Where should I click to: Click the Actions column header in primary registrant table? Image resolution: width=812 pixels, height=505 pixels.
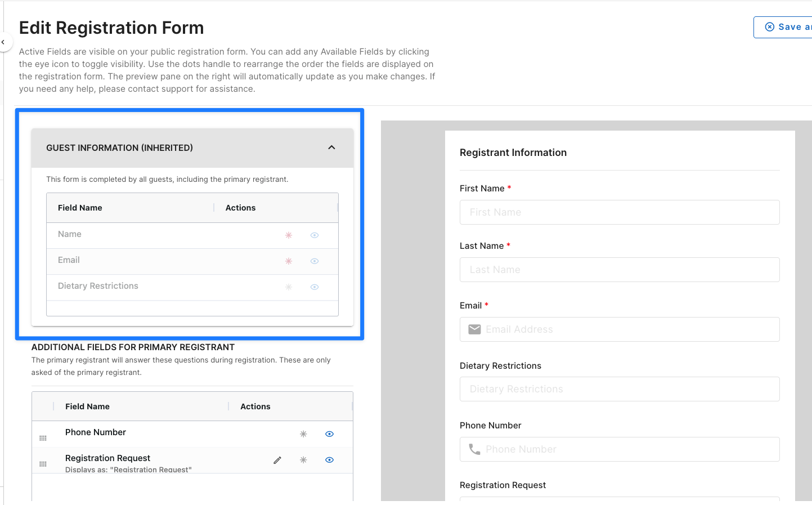click(255, 406)
